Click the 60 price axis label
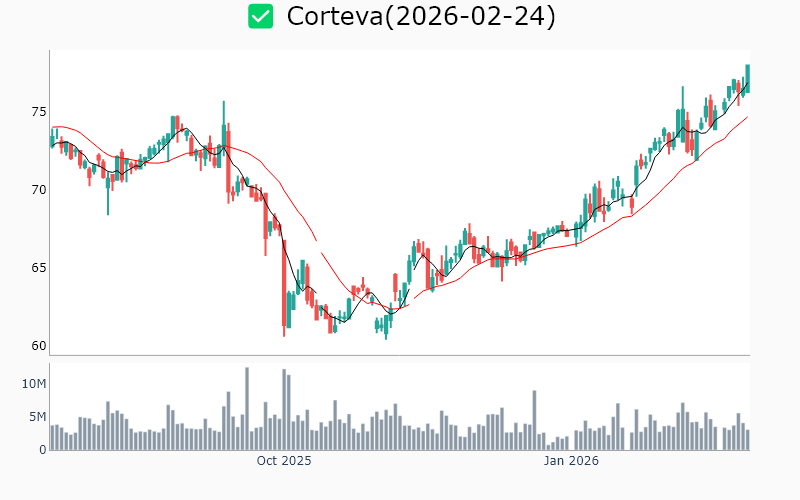The width and height of the screenshot is (800, 500). (38, 346)
